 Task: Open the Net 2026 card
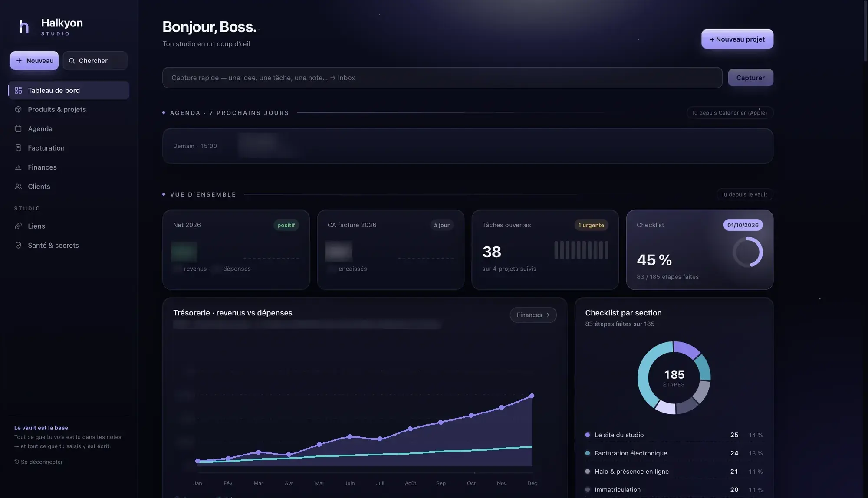pyautogui.click(x=236, y=250)
